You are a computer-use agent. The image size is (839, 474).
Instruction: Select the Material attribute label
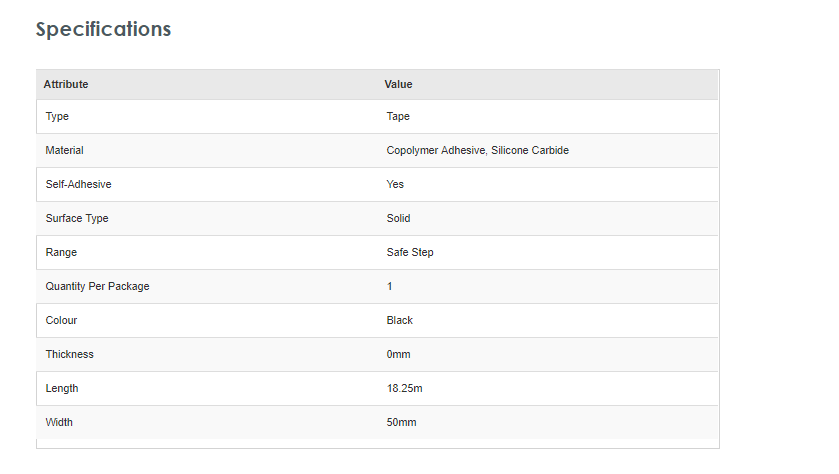tap(64, 150)
